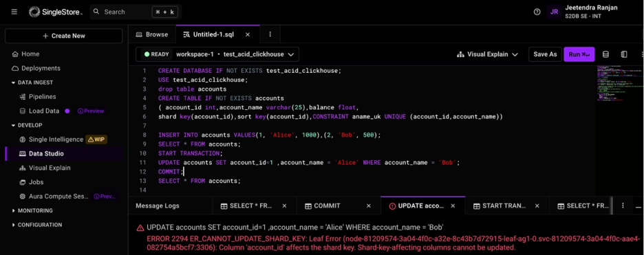This screenshot has width=644, height=255.
Task: Collapse the DATA INGEST section
Action: [x=33, y=82]
